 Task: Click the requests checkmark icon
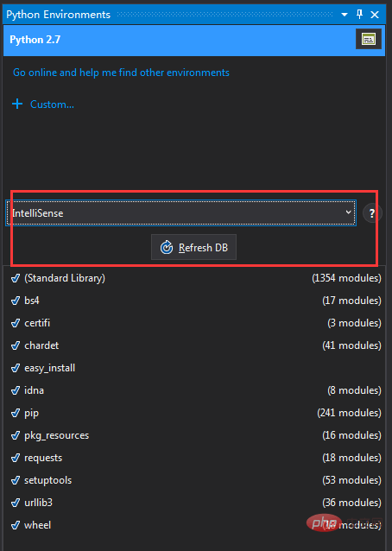click(16, 458)
